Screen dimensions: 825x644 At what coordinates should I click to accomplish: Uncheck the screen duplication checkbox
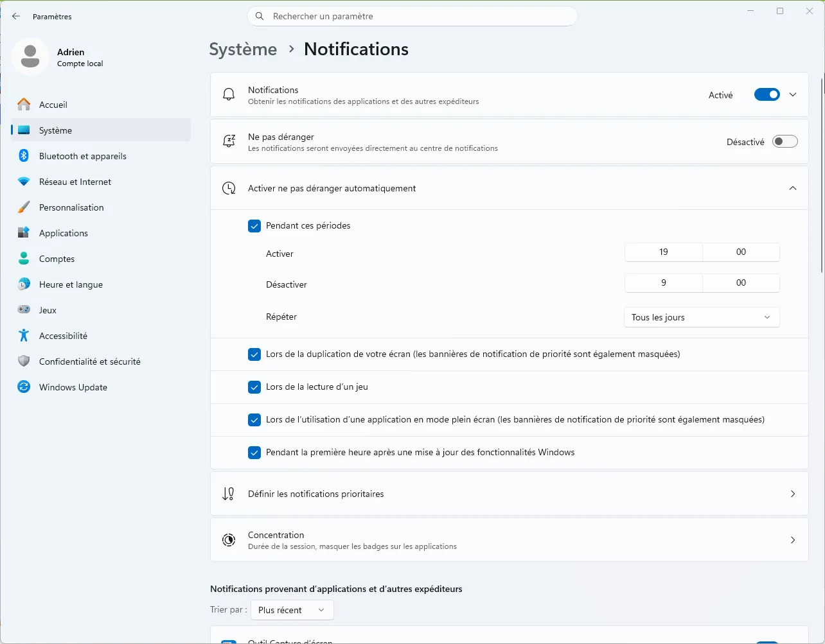tap(254, 354)
